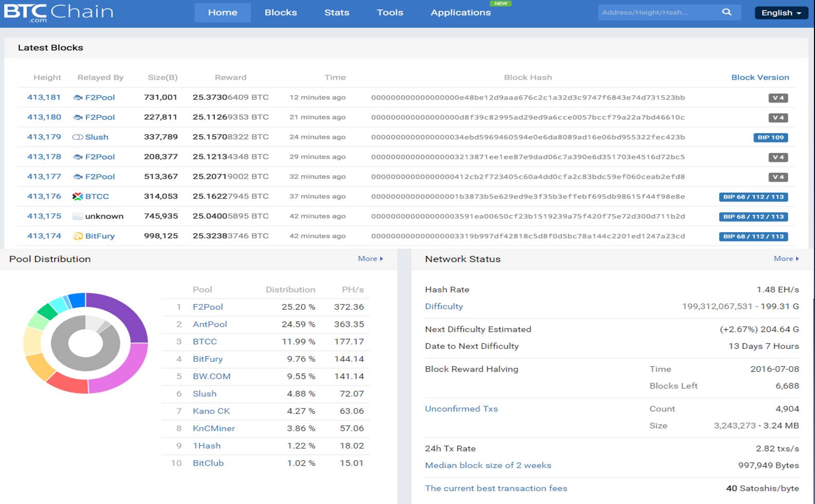Click the BTC Chain logo
This screenshot has width=815, height=504.
[59, 13]
